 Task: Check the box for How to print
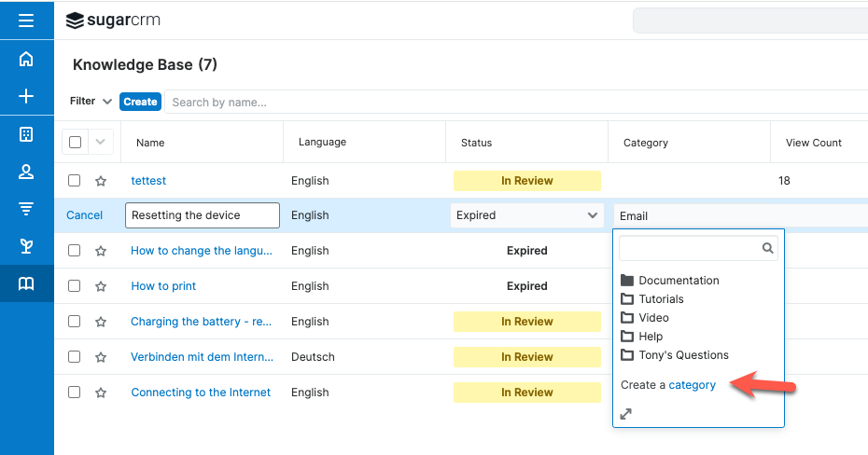click(x=75, y=286)
